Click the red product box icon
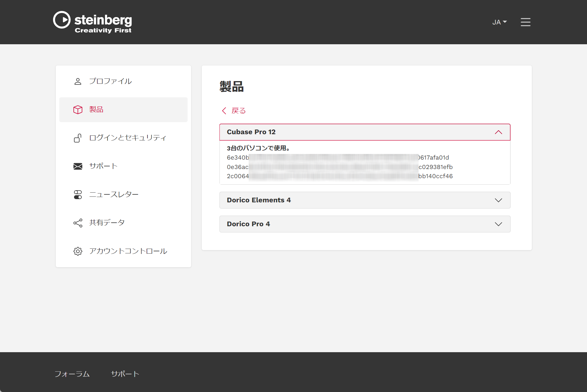This screenshot has height=392, width=587. 78,110
